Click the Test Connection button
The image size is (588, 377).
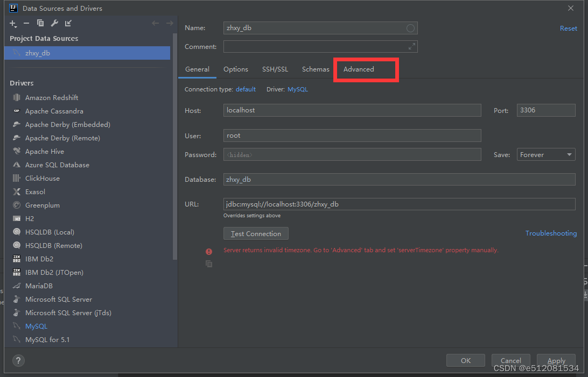[256, 233]
